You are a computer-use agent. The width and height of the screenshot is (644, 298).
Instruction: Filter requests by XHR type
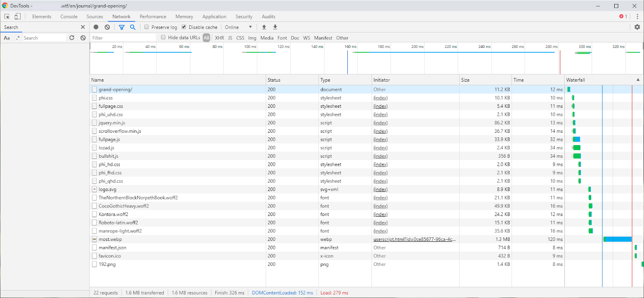click(219, 38)
